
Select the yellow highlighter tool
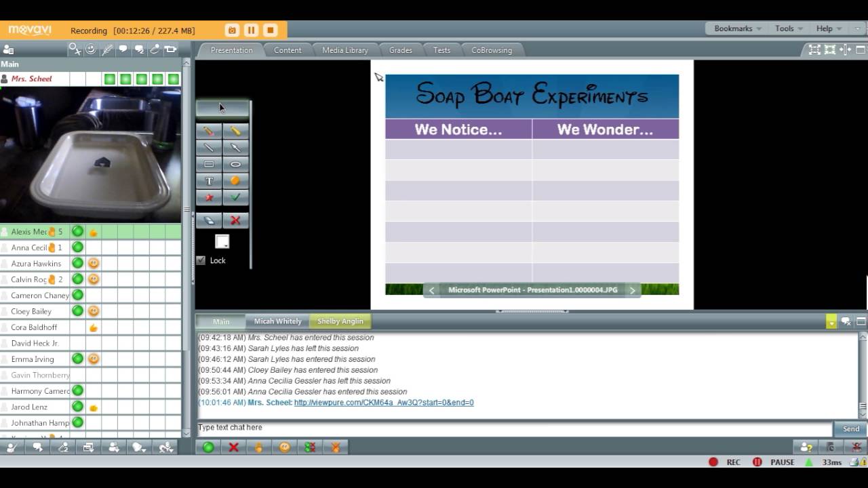pyautogui.click(x=235, y=131)
